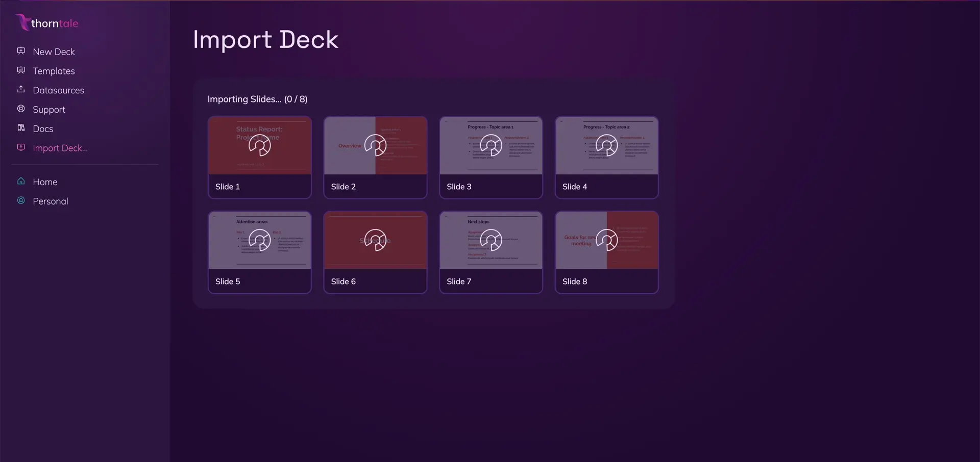Click the Import Deck icon in sidebar

pyautogui.click(x=21, y=147)
